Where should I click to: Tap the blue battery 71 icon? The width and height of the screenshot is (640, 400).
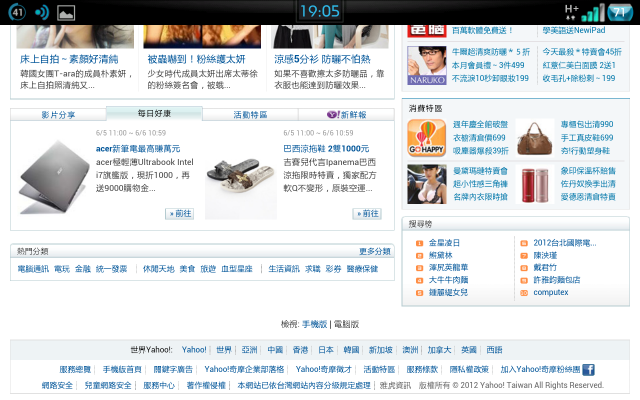pyautogui.click(x=620, y=12)
